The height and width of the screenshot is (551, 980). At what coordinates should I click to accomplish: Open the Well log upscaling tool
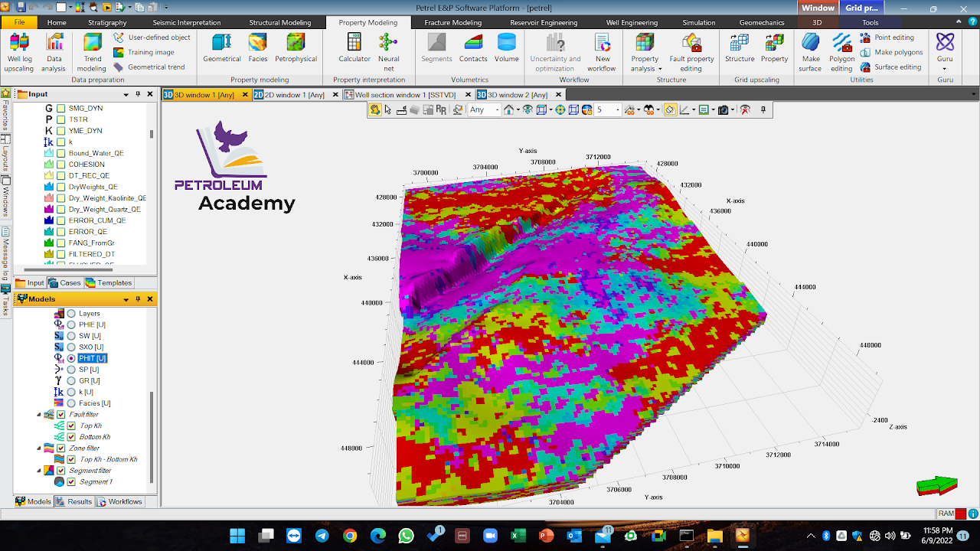point(19,52)
